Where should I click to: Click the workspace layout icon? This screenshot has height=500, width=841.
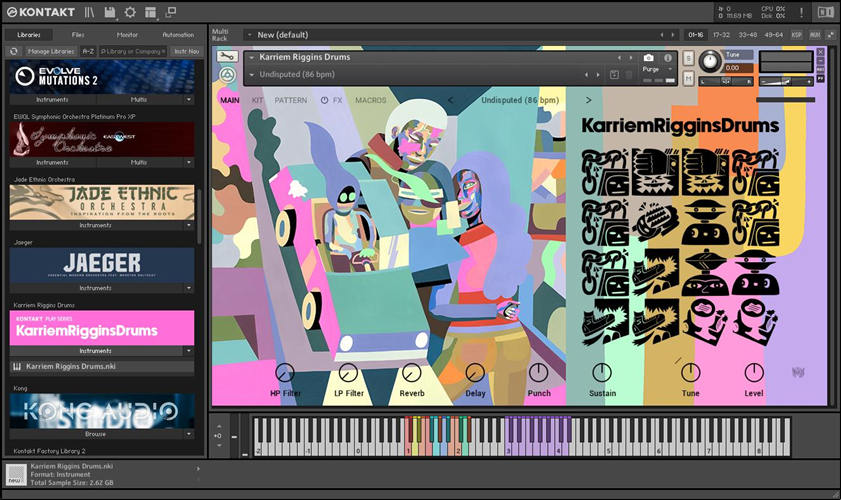pos(150,13)
